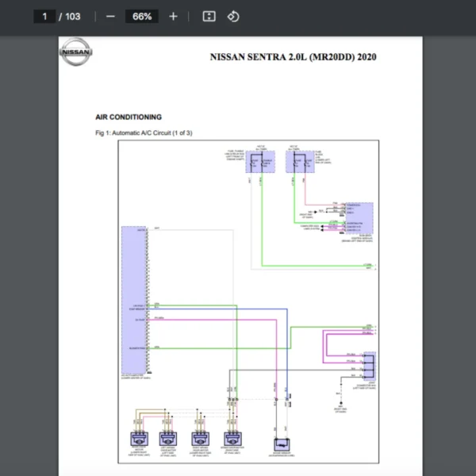Click the Nissan logo on the page
Screen dimensions: 476x476
point(75,53)
